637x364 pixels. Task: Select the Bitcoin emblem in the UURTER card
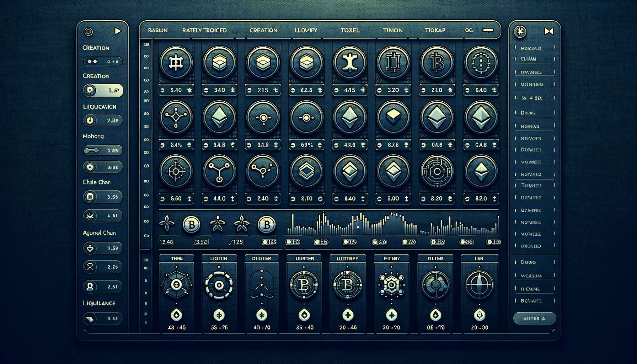(305, 285)
